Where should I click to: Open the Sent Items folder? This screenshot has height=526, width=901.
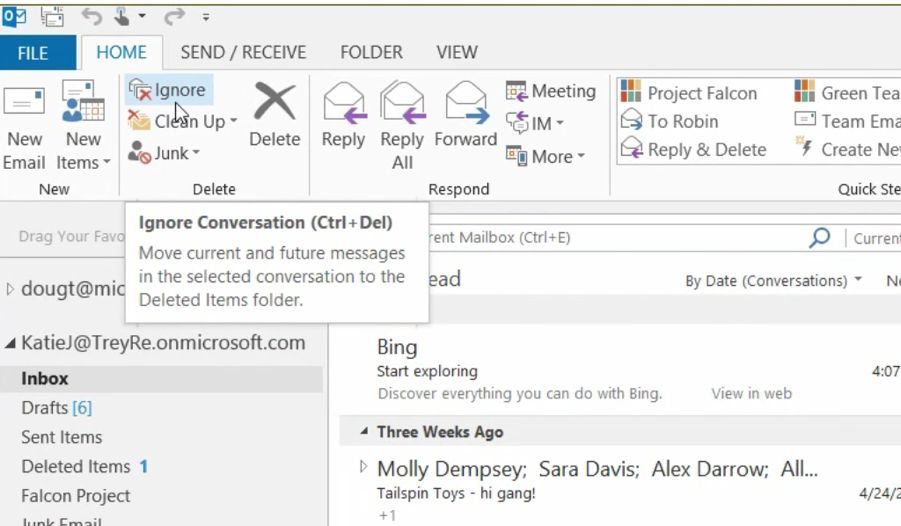61,437
